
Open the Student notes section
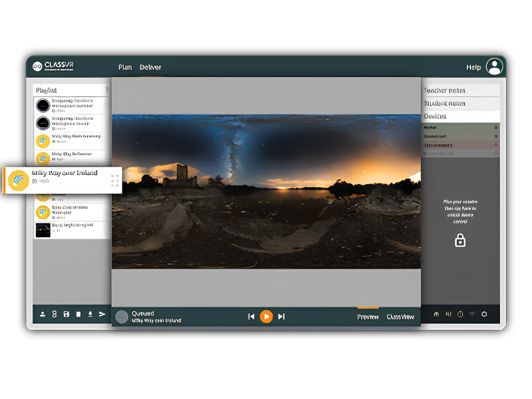click(462, 103)
